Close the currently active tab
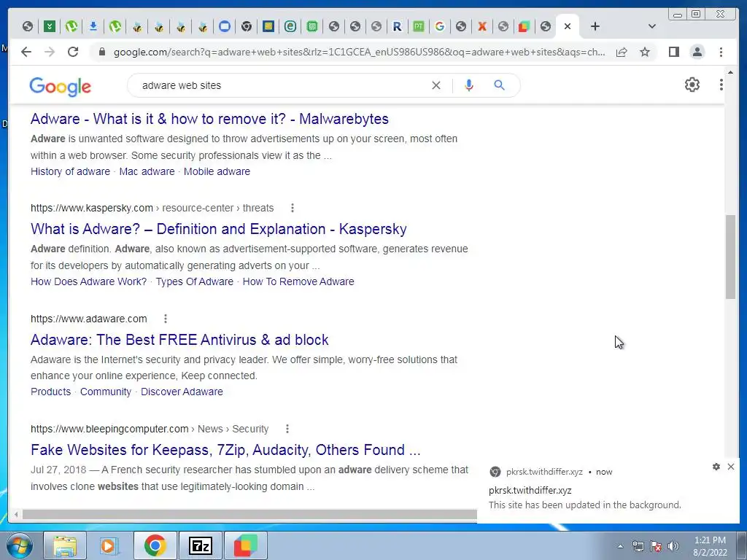747x560 pixels. pos(568,26)
